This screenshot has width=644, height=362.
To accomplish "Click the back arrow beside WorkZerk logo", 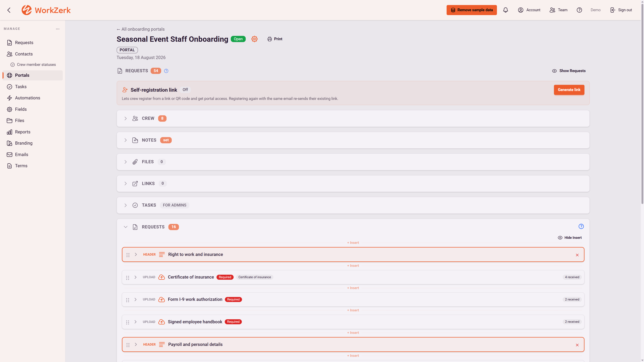I will pos(9,10).
